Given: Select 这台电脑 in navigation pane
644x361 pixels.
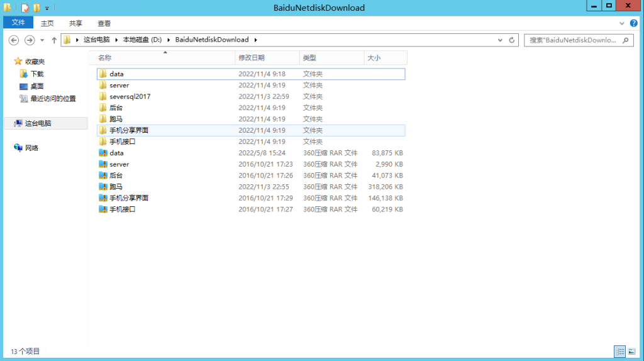Looking at the screenshot, I should coord(38,123).
